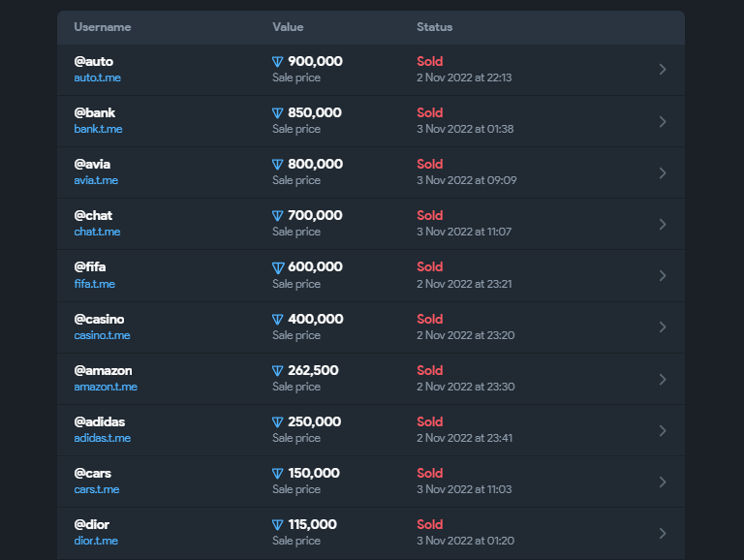Click the 850,000 sale value
Viewport: 744px width, 560px height.
pos(315,112)
